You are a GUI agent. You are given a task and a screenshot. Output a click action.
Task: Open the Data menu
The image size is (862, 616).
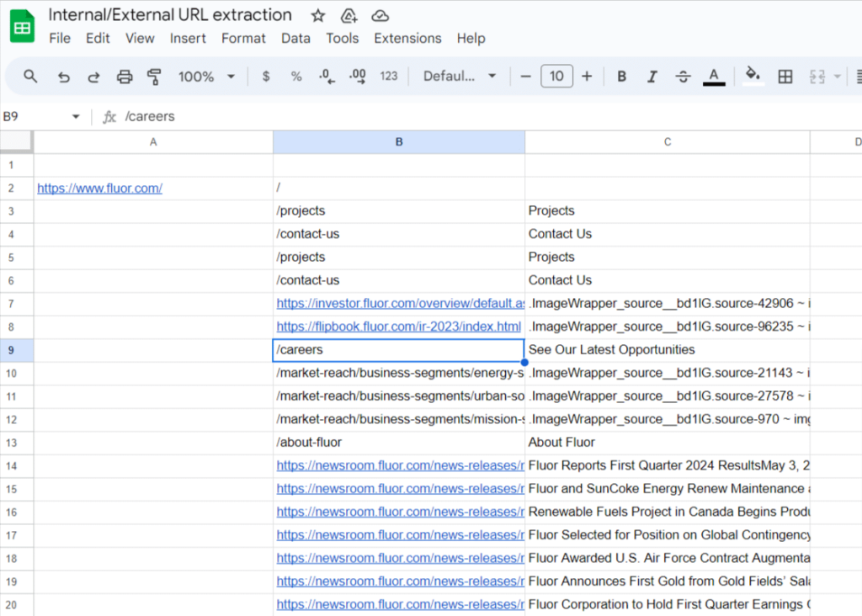(295, 39)
